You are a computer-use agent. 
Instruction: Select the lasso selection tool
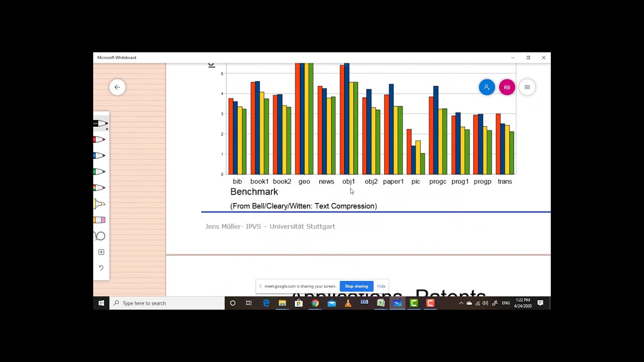point(100,236)
